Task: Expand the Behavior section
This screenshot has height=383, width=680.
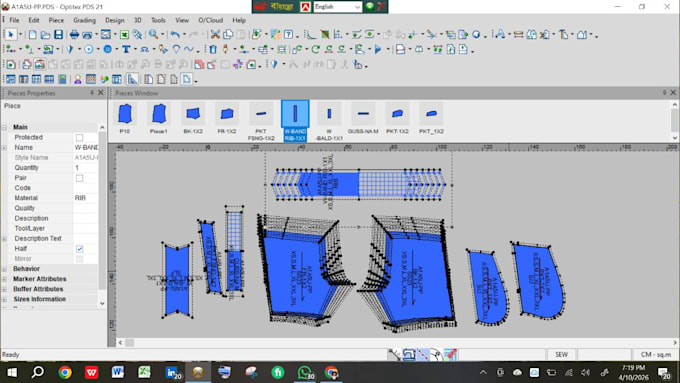Action: click(x=4, y=269)
